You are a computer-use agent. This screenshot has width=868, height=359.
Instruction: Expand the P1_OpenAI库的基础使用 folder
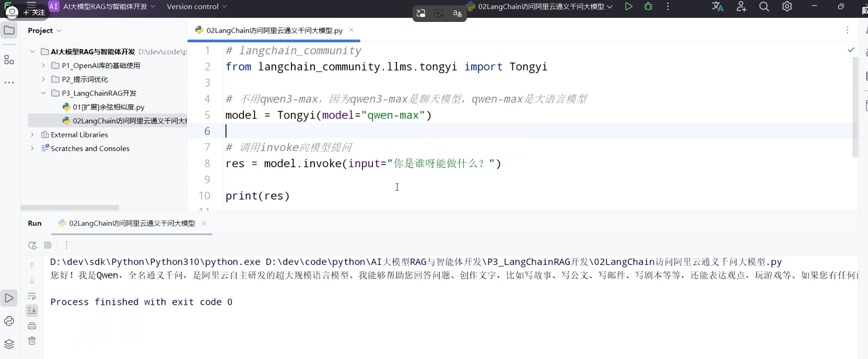click(43, 65)
